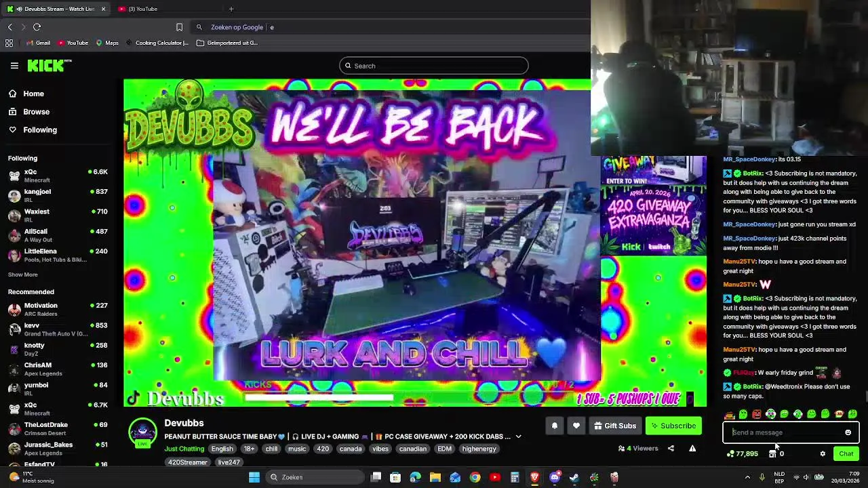Open chat settings gear icon
Viewport: 868px width, 488px height.
tap(823, 454)
